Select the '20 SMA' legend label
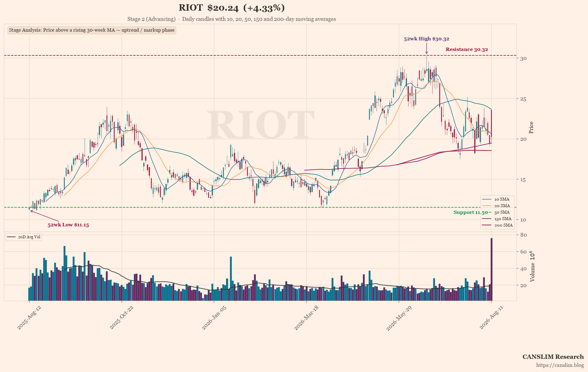Image resolution: width=588 pixels, height=372 pixels. click(502, 206)
